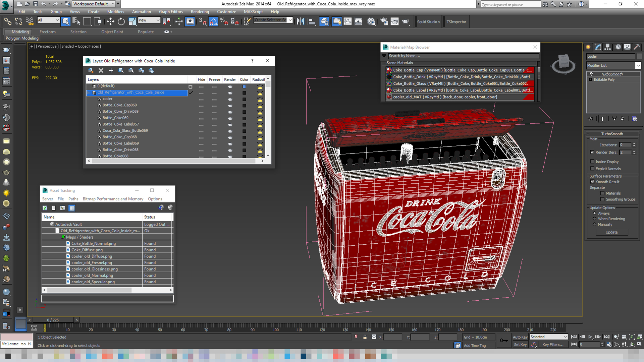This screenshot has height=362, width=644.
Task: Click the 0 (default) layer color swatch
Action: click(244, 86)
